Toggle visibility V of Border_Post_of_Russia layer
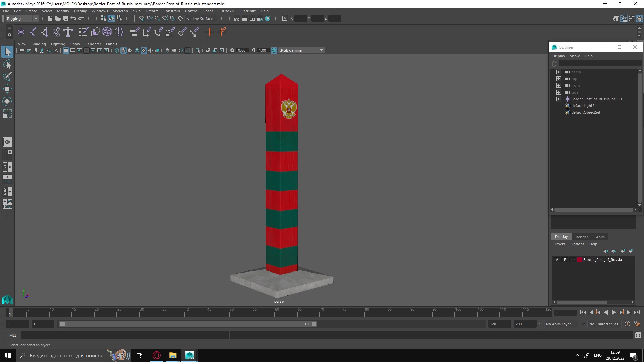Image resolution: width=644 pixels, height=362 pixels. (x=557, y=260)
